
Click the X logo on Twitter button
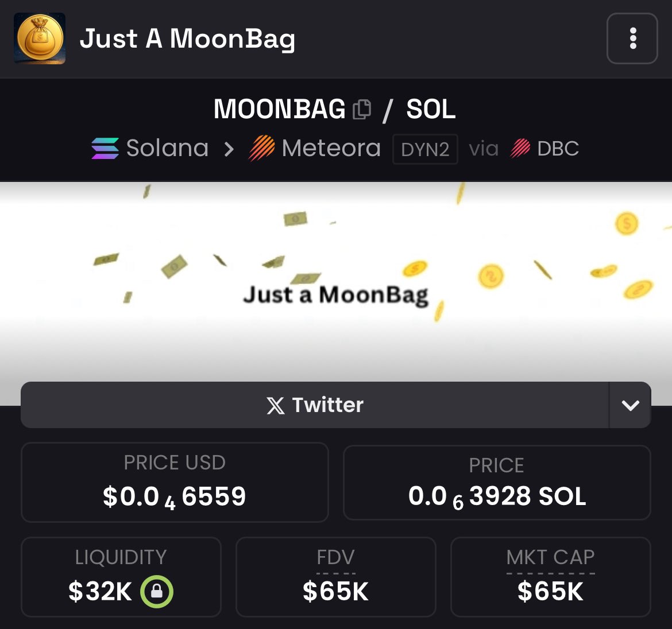(x=276, y=405)
